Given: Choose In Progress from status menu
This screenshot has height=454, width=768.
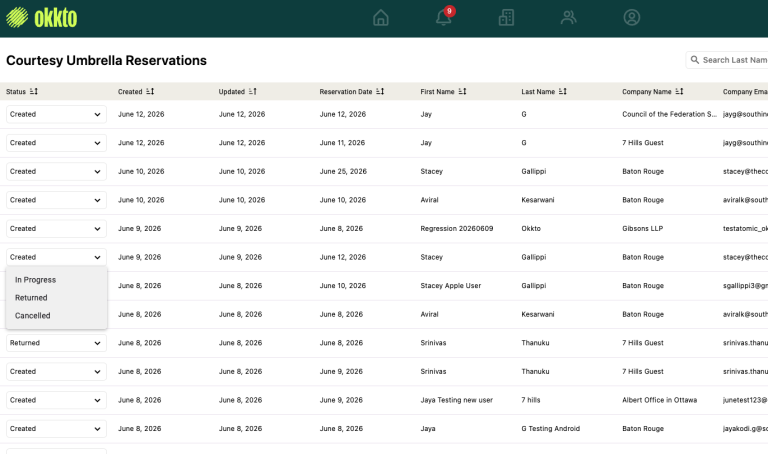Looking at the screenshot, I should coord(35,280).
